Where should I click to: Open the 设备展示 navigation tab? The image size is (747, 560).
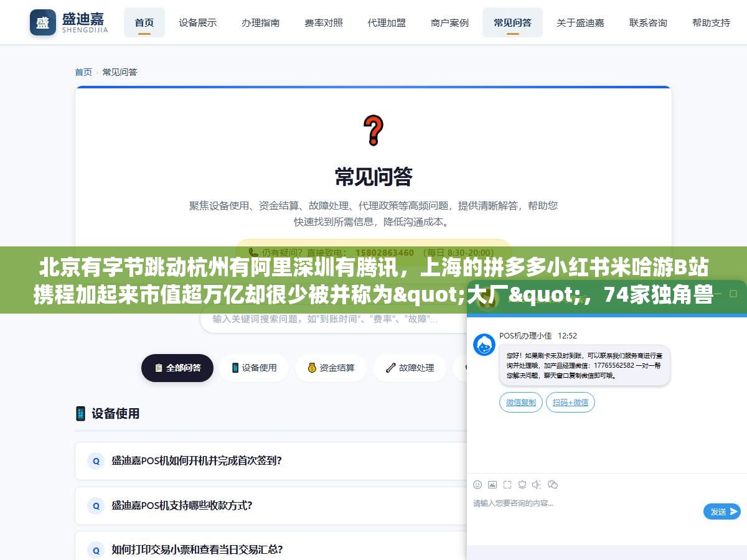[x=198, y=22]
